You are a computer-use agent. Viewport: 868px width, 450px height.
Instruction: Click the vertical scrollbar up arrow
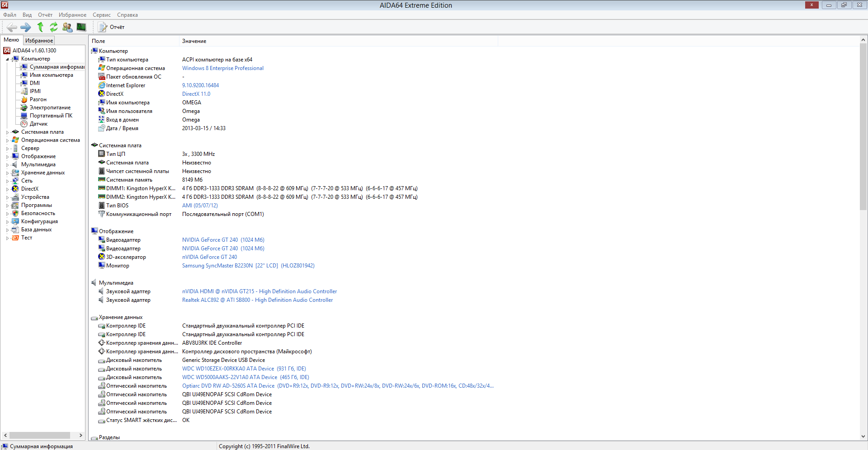863,40
